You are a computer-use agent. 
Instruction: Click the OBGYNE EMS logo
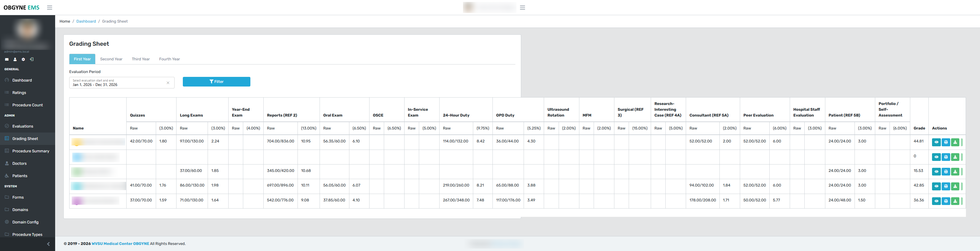click(21, 8)
